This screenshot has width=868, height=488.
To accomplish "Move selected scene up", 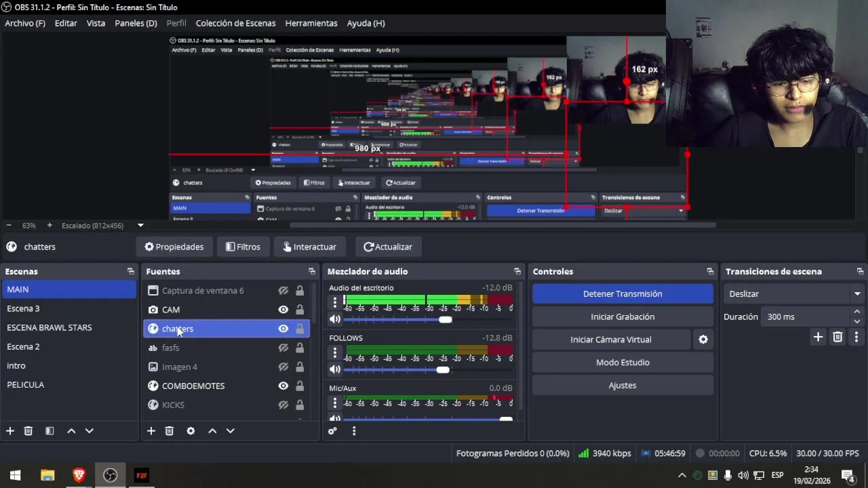I will click(x=71, y=431).
